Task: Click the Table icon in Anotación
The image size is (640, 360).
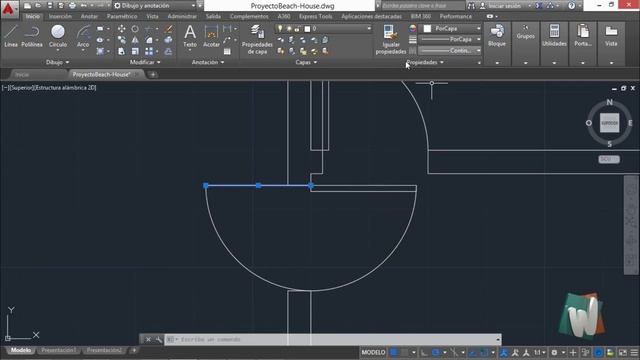Action: pyautogui.click(x=227, y=51)
